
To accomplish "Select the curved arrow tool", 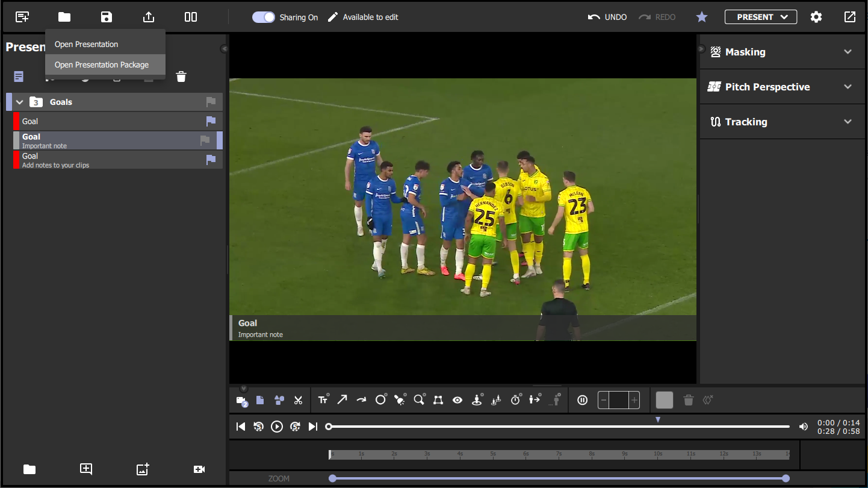I will pos(361,399).
